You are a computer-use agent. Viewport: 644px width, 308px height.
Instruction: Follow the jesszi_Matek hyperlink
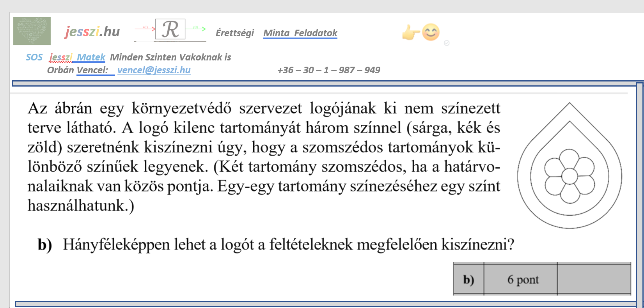pyautogui.click(x=77, y=57)
